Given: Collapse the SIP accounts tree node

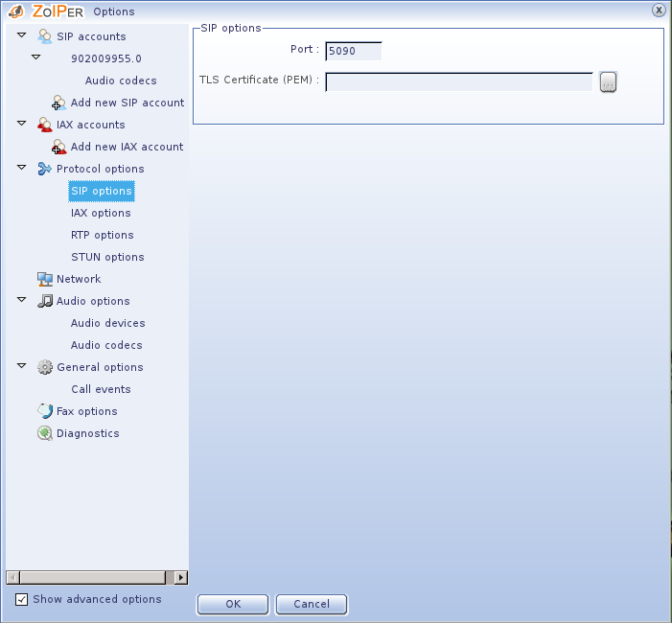Looking at the screenshot, I should (22, 36).
